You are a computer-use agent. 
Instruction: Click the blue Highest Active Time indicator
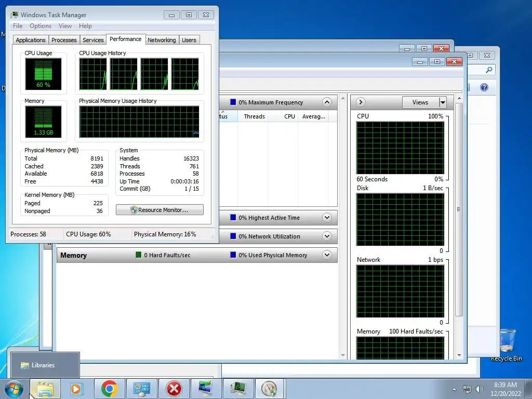pos(233,218)
